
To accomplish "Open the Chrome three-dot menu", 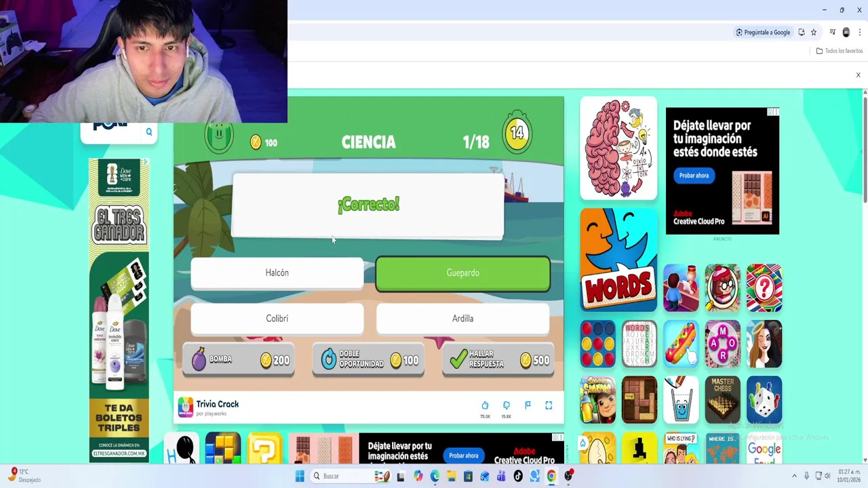I will click(x=859, y=33).
